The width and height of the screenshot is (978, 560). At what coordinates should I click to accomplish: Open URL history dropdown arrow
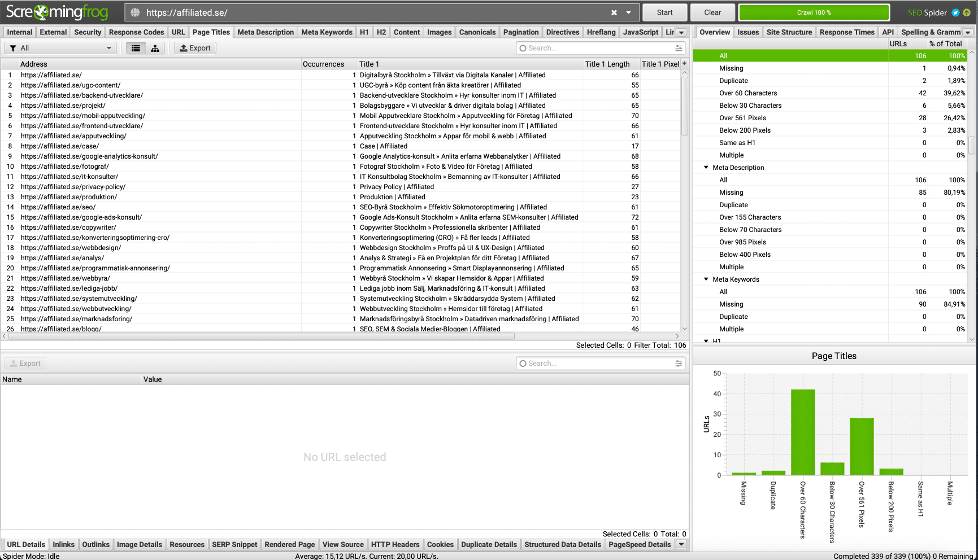pos(628,12)
